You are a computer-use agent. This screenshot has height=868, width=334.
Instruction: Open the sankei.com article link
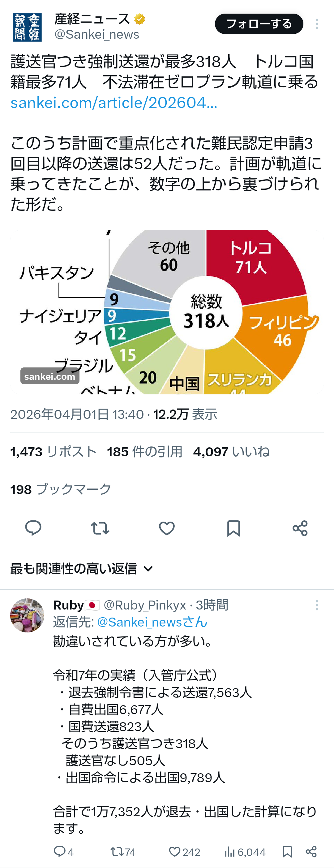click(114, 103)
